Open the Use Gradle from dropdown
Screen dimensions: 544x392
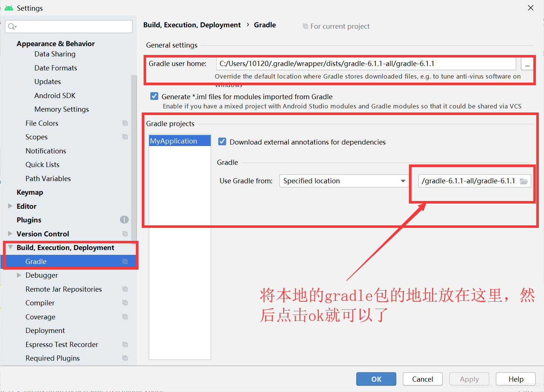tap(344, 181)
